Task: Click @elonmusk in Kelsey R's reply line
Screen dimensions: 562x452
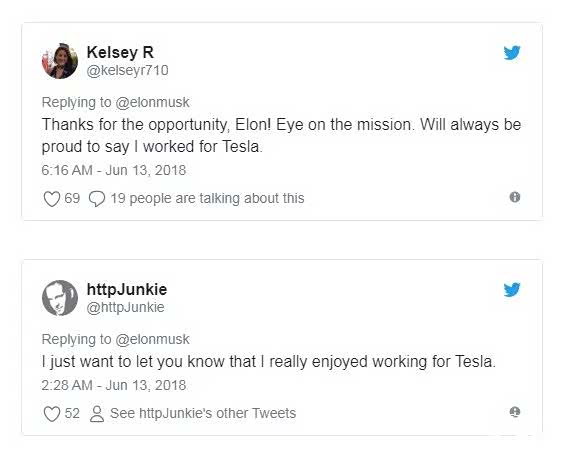Action: pos(152,103)
